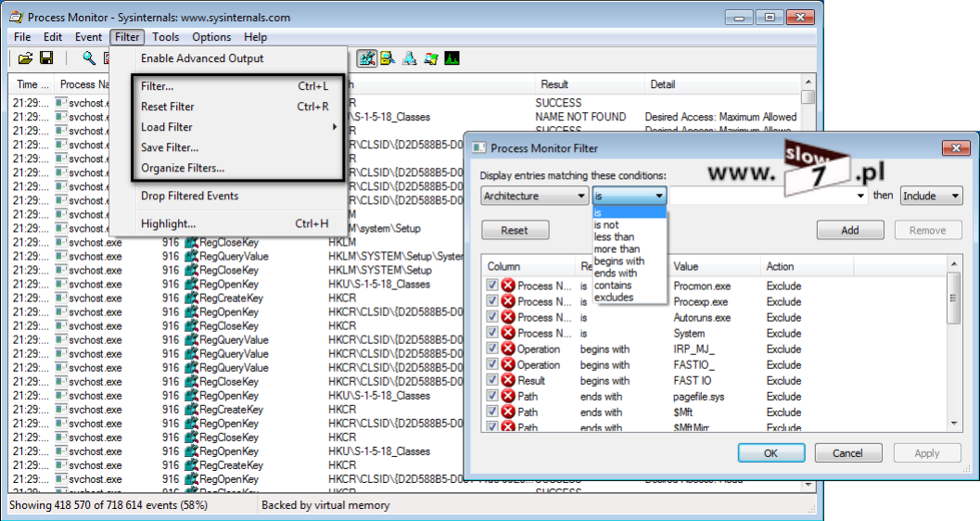
Task: Toggle Show Profiling Events toolbar icon
Action: [452, 58]
